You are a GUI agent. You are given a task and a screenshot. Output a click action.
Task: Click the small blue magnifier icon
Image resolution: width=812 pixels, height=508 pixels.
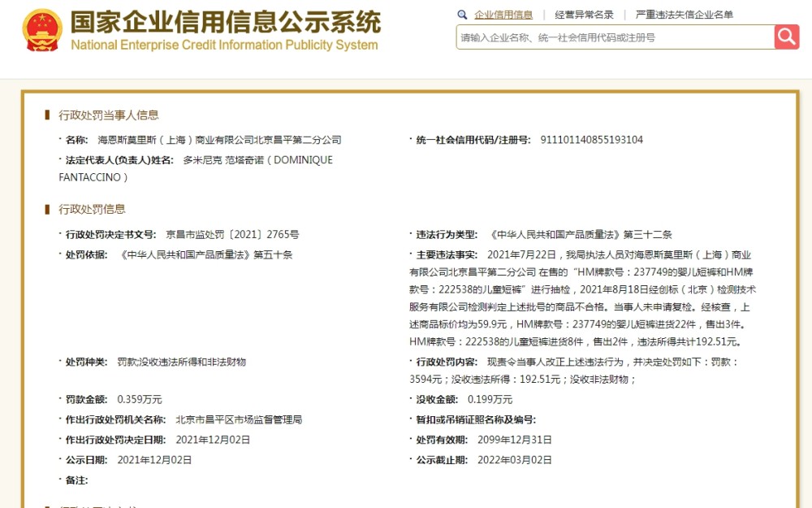462,15
